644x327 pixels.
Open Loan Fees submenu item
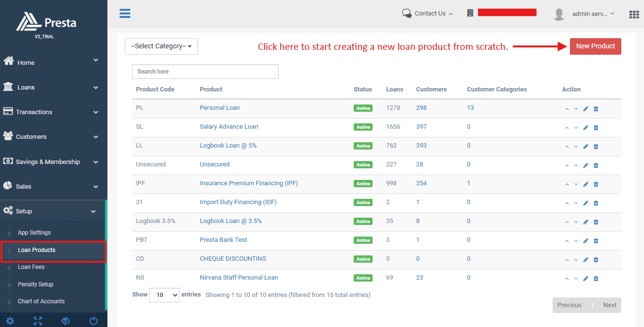click(31, 267)
